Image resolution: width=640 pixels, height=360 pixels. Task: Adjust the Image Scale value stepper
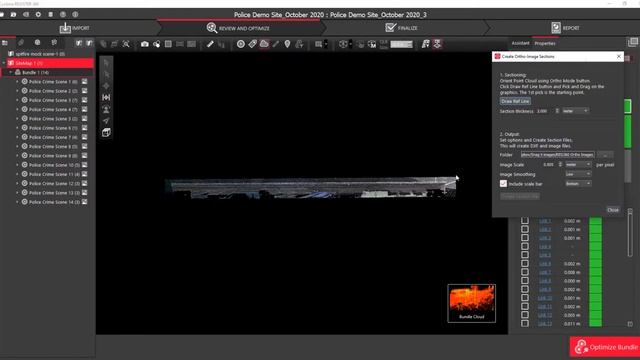click(x=560, y=164)
